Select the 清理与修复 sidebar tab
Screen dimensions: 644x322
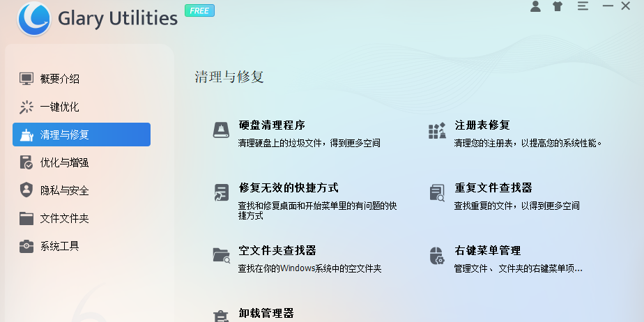[82, 135]
